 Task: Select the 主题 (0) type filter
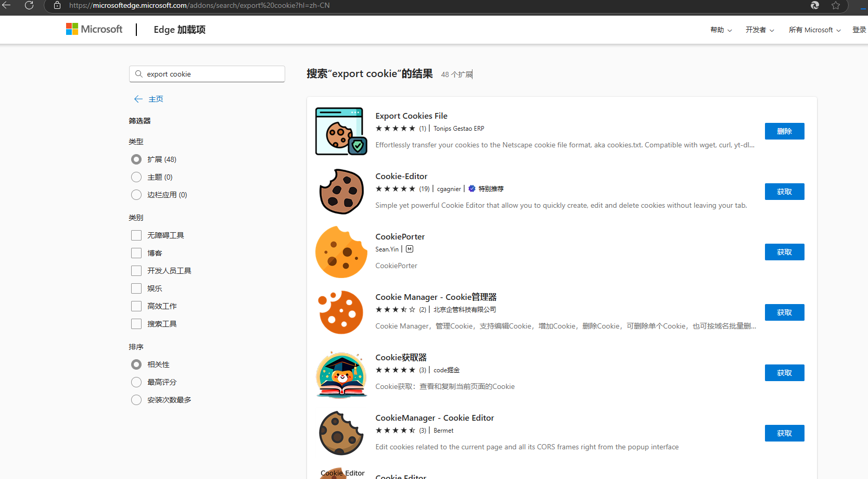pos(136,177)
